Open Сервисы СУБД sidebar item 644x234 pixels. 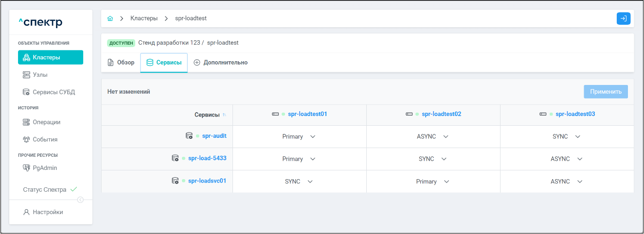[54, 92]
